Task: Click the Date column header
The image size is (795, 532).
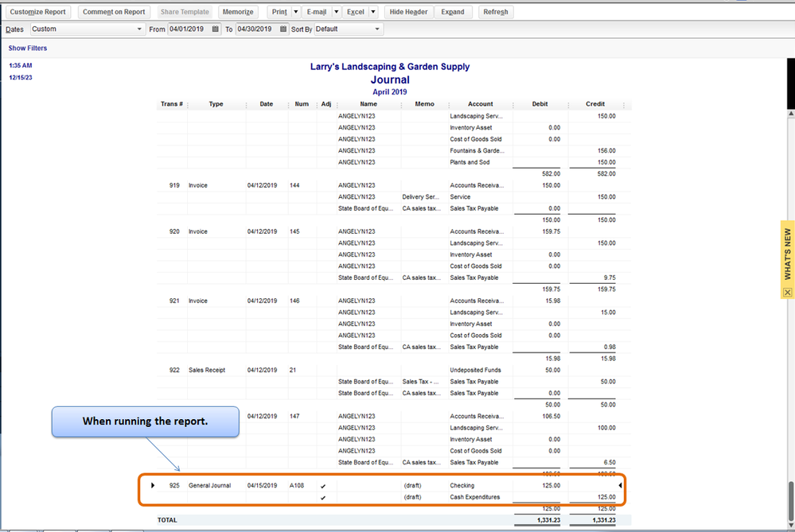Action: click(267, 104)
